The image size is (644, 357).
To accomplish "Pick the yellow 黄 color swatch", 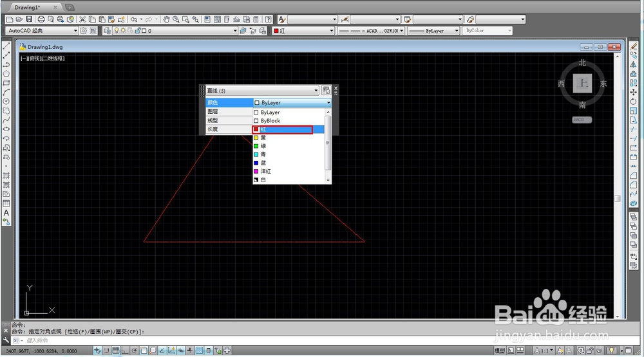I will (256, 138).
